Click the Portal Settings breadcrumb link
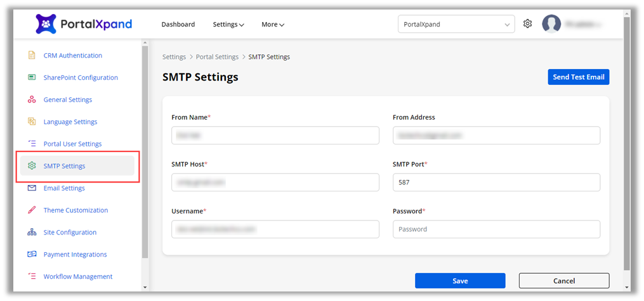This screenshot has width=644, height=301. (x=217, y=57)
